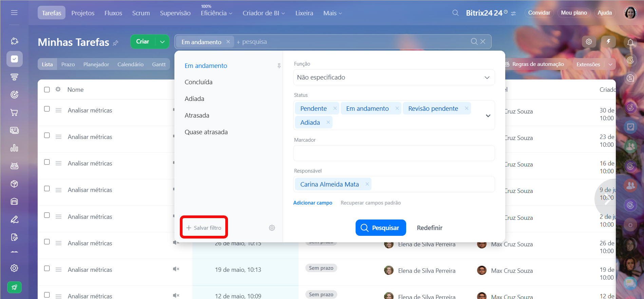Screen dimensions: 644x299
Task: Select the Quase atrasada filter preset
Action: tap(206, 132)
